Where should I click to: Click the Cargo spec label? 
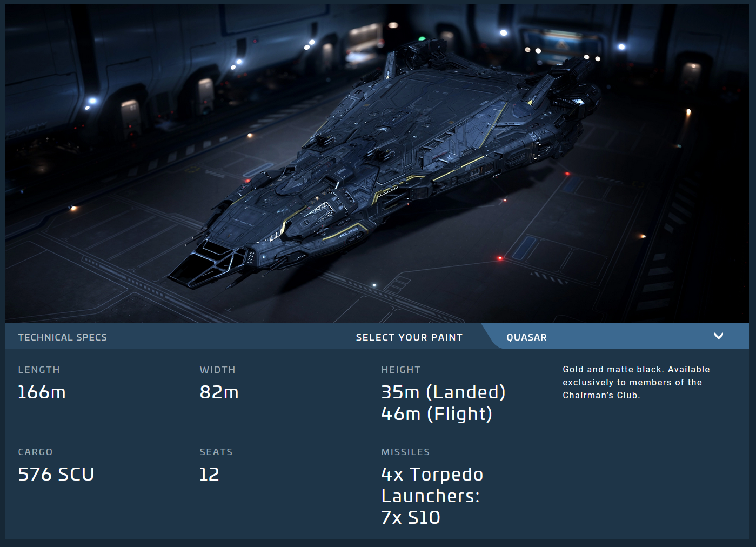coord(35,452)
